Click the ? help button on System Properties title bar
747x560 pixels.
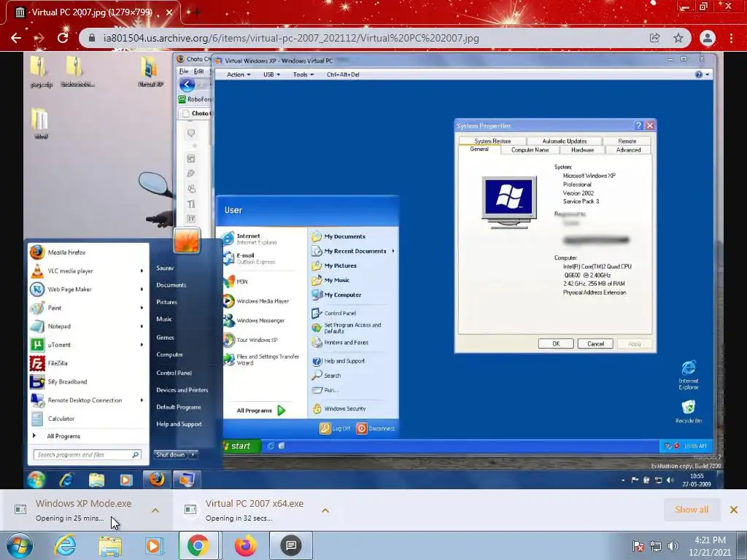tap(639, 125)
